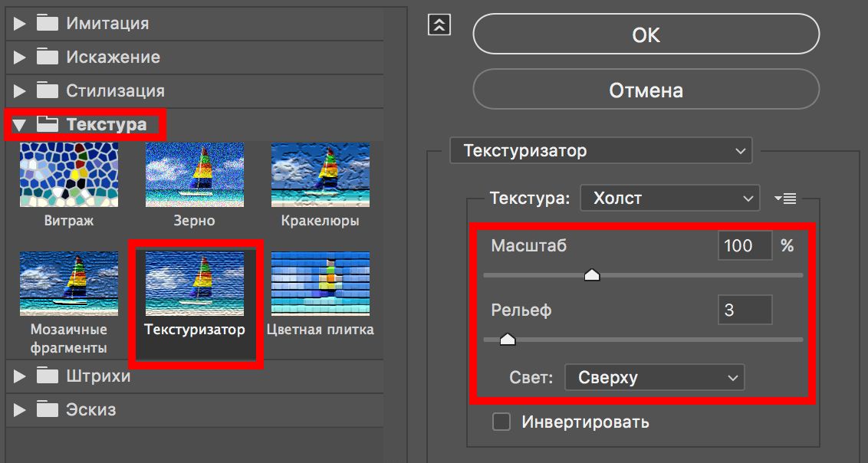Select the Текстуризатор filter thumbnail

194,284
